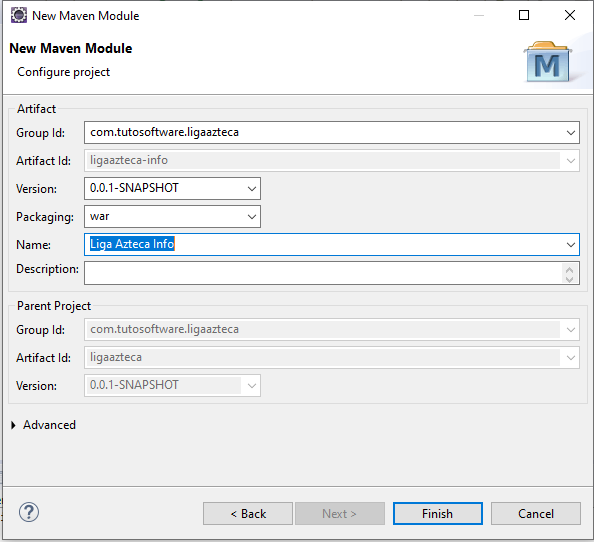The height and width of the screenshot is (542, 594).
Task: Click the Description scroll down arrow
Action: 569,279
